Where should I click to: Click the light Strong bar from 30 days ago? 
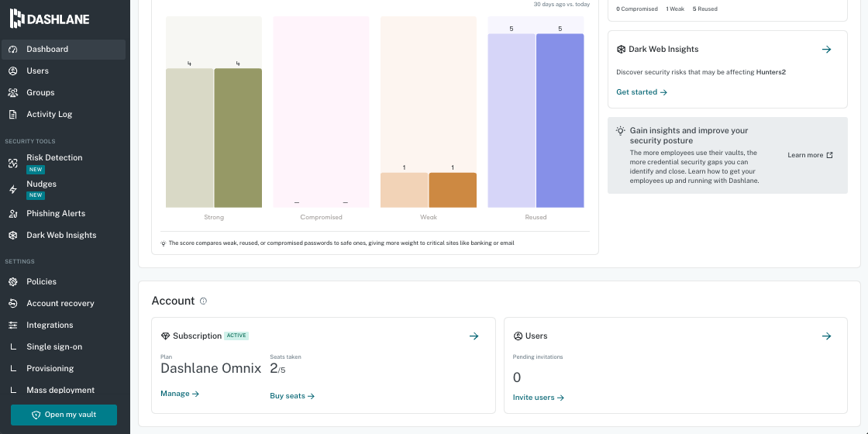click(190, 138)
